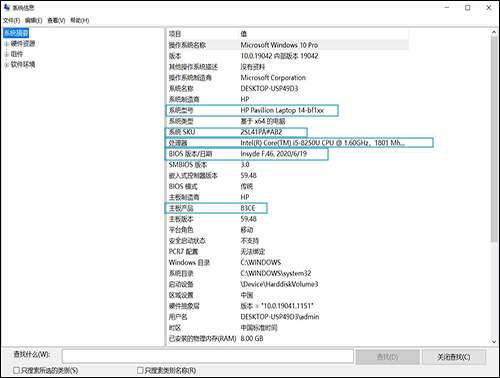Select the 版本 row label
Screen dimensions: 500x378
175,56
